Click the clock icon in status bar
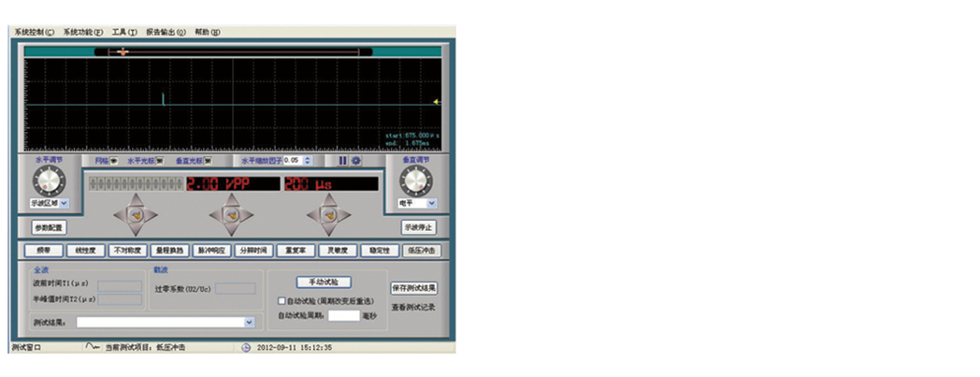This screenshot has width=980, height=377. tap(246, 347)
